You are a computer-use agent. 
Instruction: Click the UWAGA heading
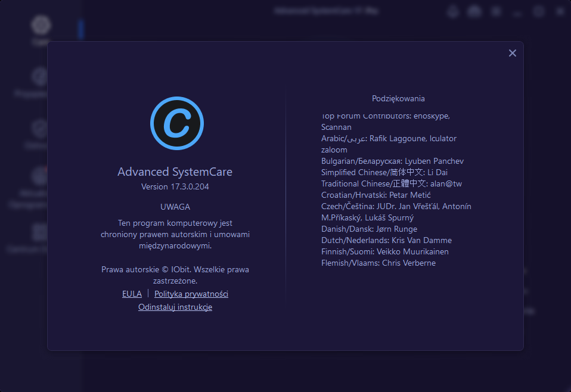pyautogui.click(x=175, y=207)
